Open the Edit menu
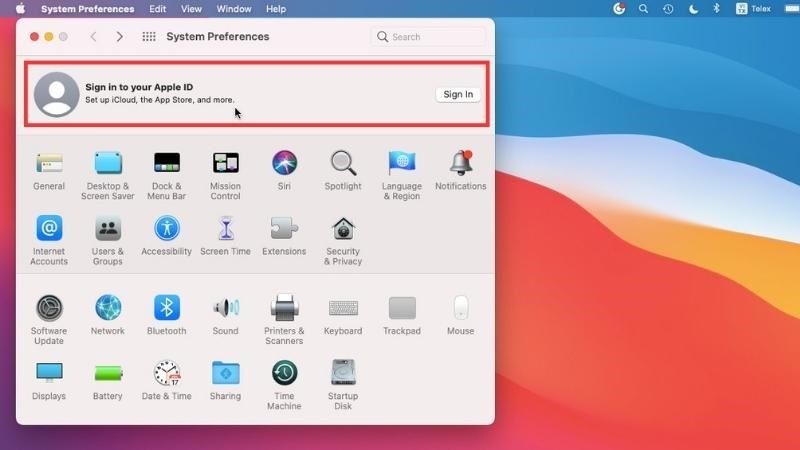Viewport: 800px width, 450px height. click(x=158, y=9)
